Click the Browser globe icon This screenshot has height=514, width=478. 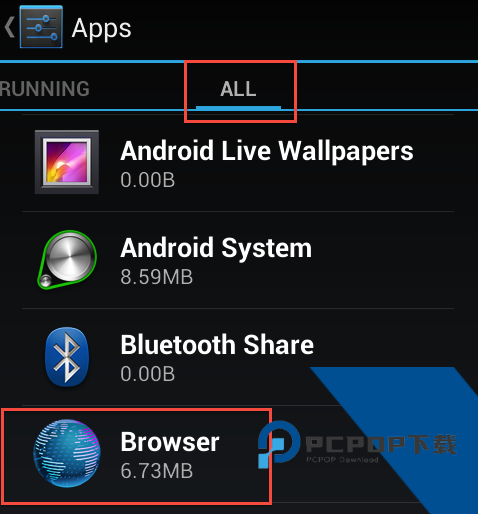[x=67, y=454]
